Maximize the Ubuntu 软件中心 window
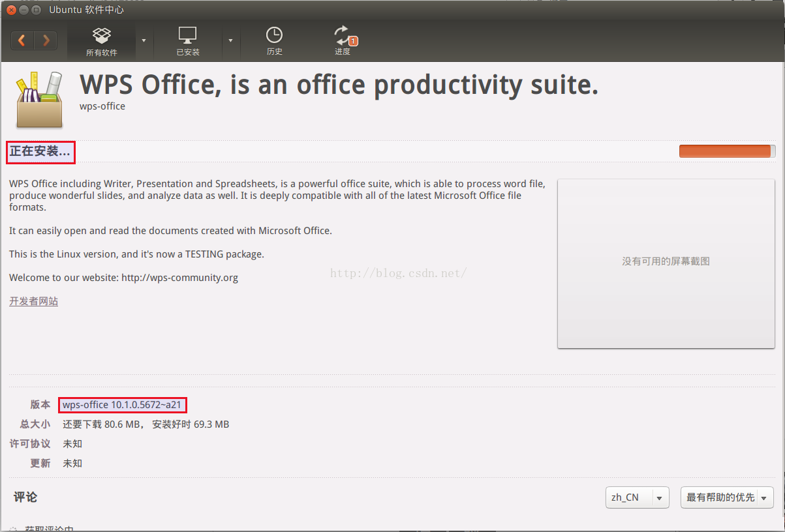Viewport: 785px width, 532px height. (36, 10)
